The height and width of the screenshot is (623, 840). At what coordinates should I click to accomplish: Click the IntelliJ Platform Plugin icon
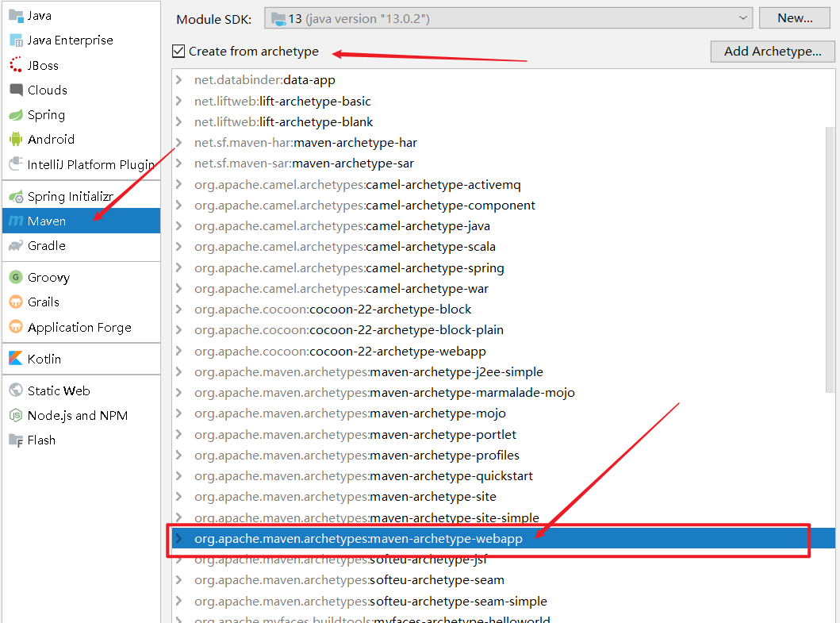point(16,164)
